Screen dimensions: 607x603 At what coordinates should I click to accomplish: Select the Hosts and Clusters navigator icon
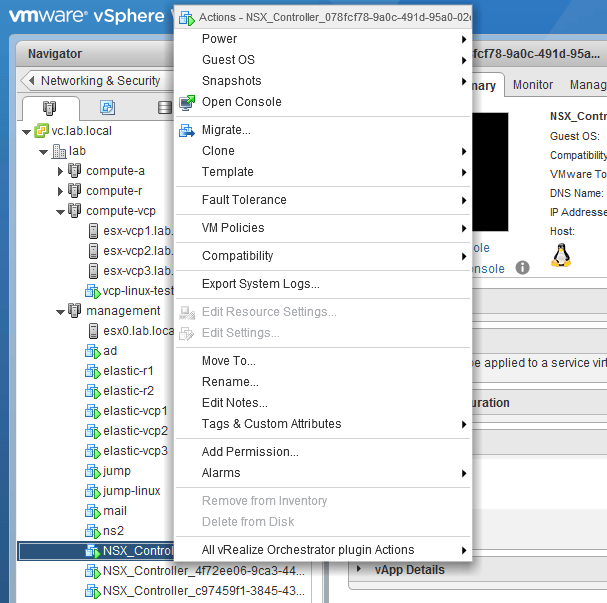(49, 108)
